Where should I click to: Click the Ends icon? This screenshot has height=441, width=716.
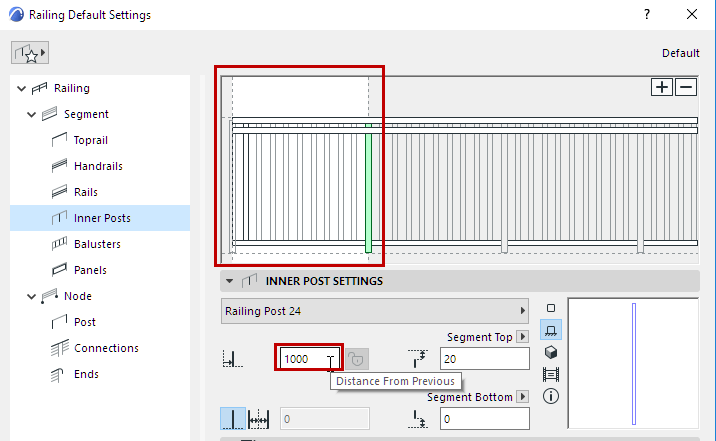58,375
